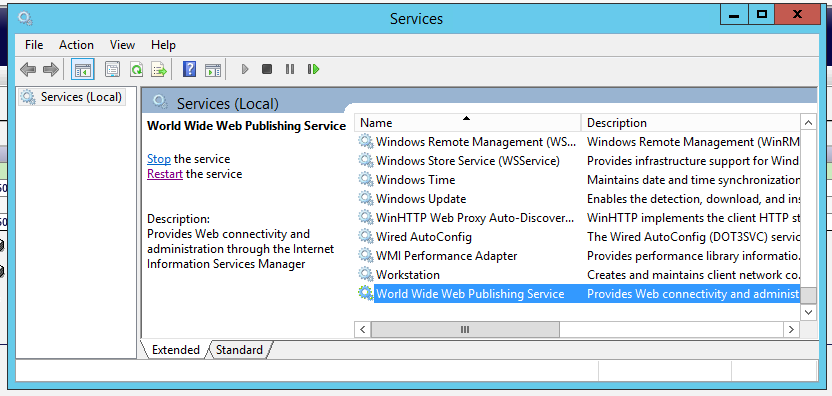
Task: Click gear icon beside Windows Update
Action: [x=366, y=199]
